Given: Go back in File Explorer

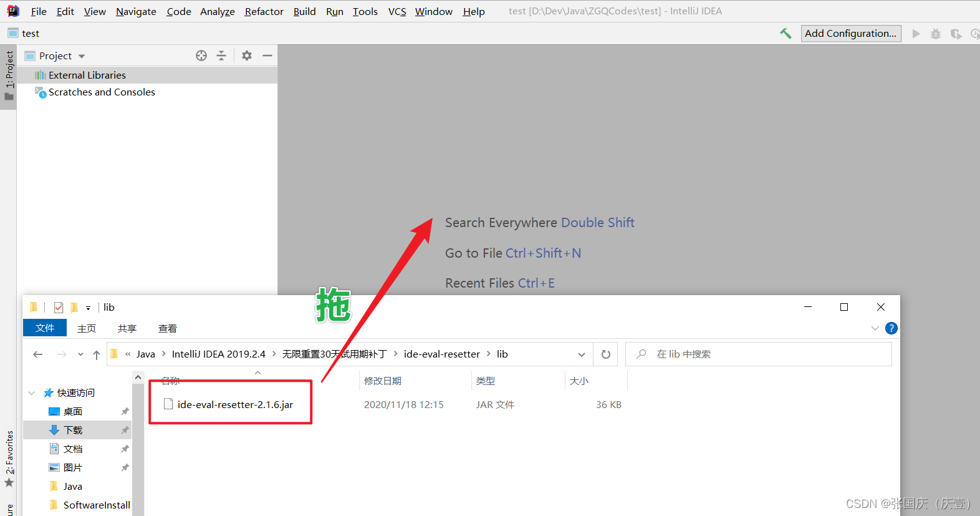Looking at the screenshot, I should point(38,354).
